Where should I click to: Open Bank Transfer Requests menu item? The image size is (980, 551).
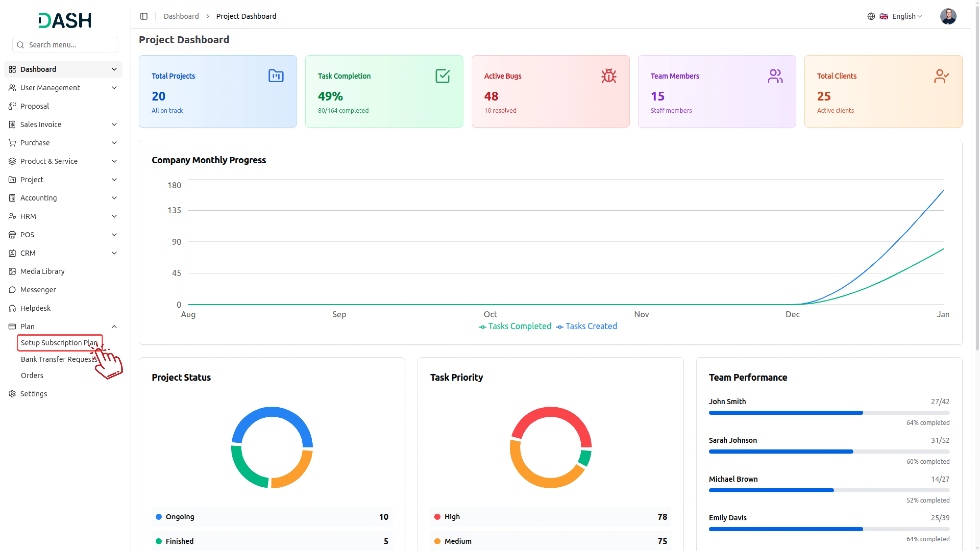pos(59,359)
